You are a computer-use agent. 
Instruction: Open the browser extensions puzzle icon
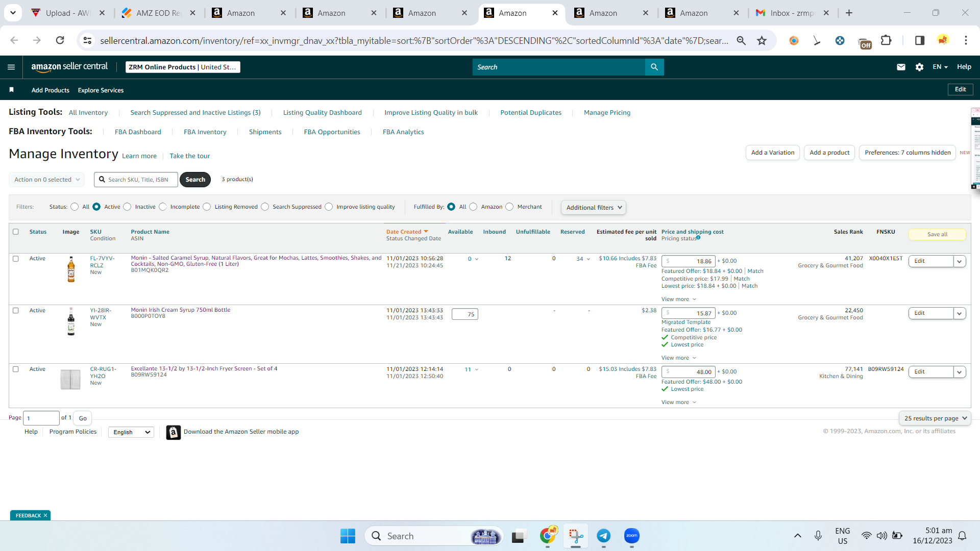[x=886, y=40]
